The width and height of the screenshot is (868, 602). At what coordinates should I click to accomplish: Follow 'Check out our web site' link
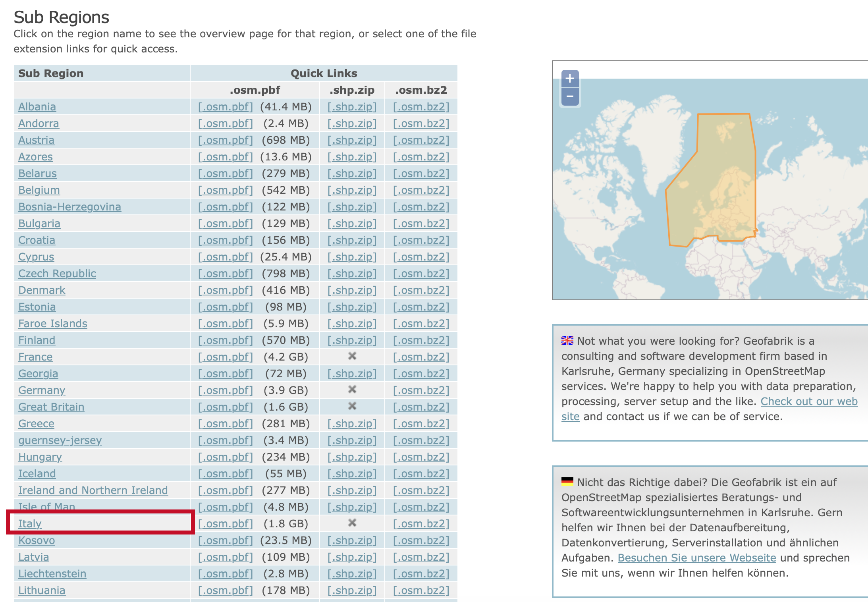(x=809, y=401)
